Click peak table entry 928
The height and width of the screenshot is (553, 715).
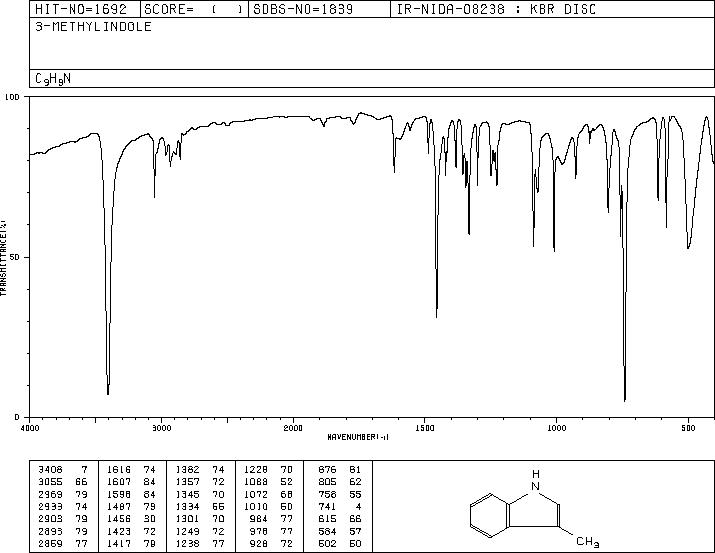[x=259, y=543]
